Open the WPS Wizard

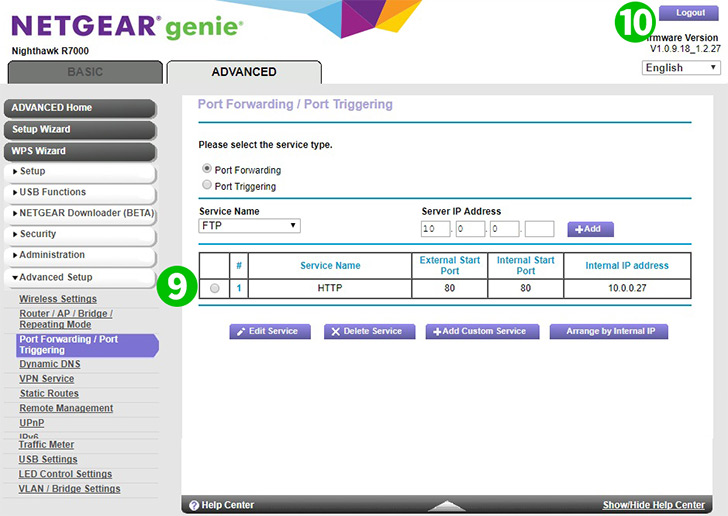[x=79, y=151]
